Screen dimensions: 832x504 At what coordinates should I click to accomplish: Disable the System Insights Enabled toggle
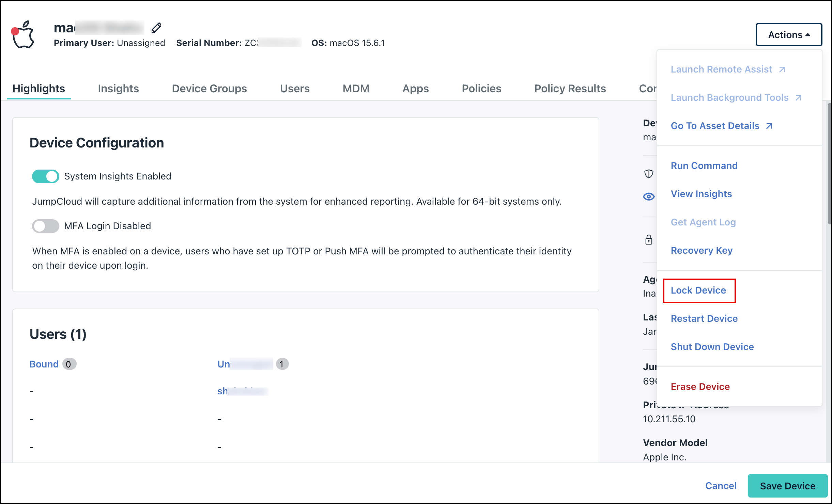point(45,176)
